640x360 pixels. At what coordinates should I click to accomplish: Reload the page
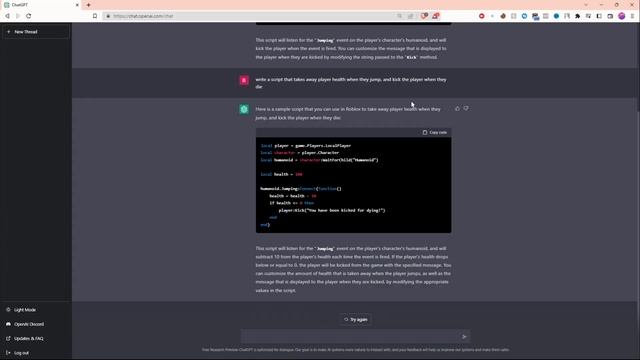pos(29,16)
